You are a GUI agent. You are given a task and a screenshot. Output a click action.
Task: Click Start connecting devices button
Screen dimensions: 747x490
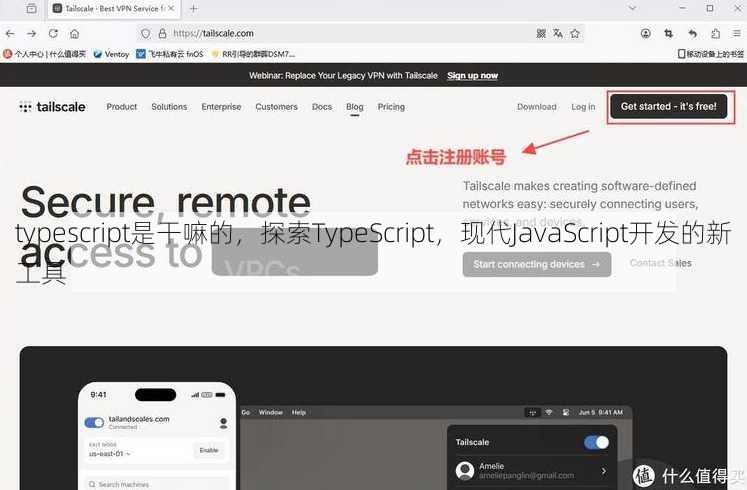(536, 264)
